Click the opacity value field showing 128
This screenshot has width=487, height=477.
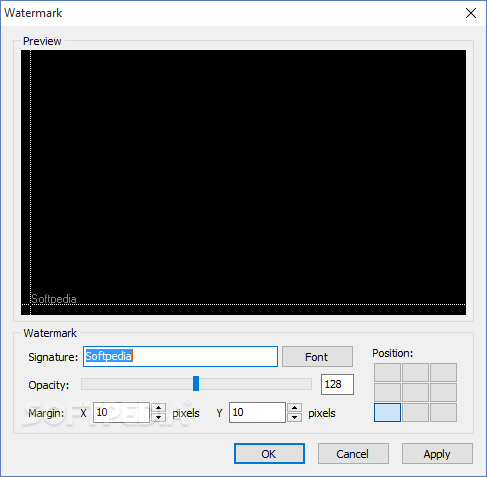tap(337, 384)
